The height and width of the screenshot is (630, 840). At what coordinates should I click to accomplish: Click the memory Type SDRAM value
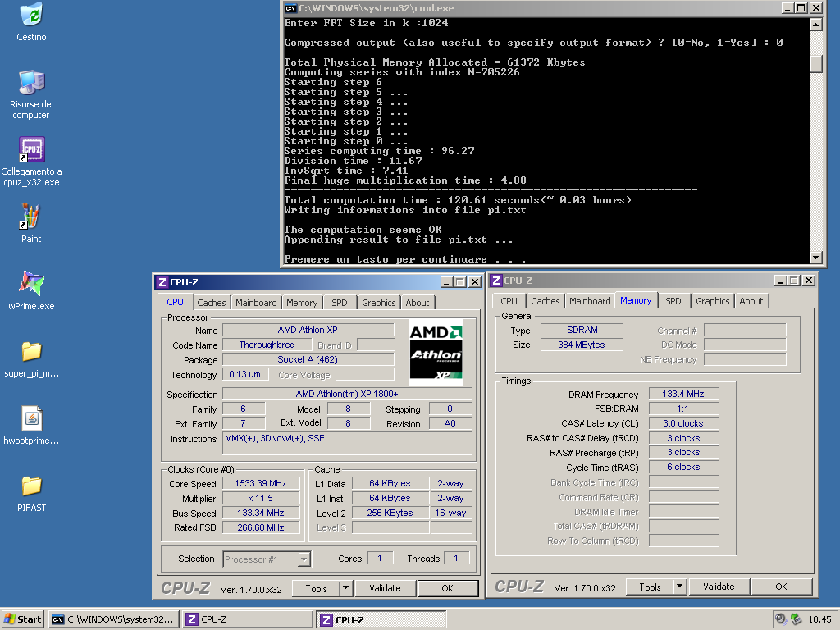click(582, 330)
